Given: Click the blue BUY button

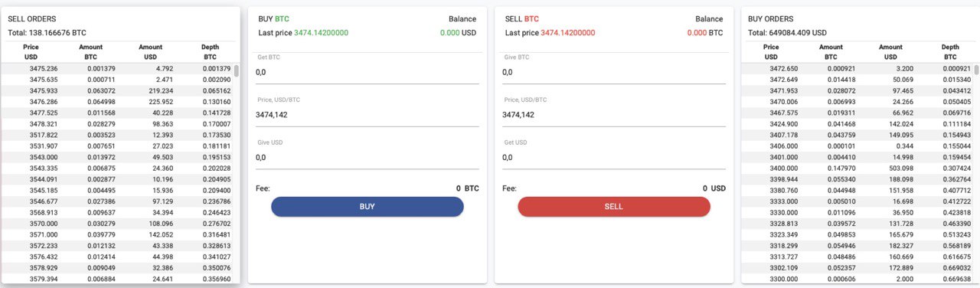Looking at the screenshot, I should tap(367, 207).
